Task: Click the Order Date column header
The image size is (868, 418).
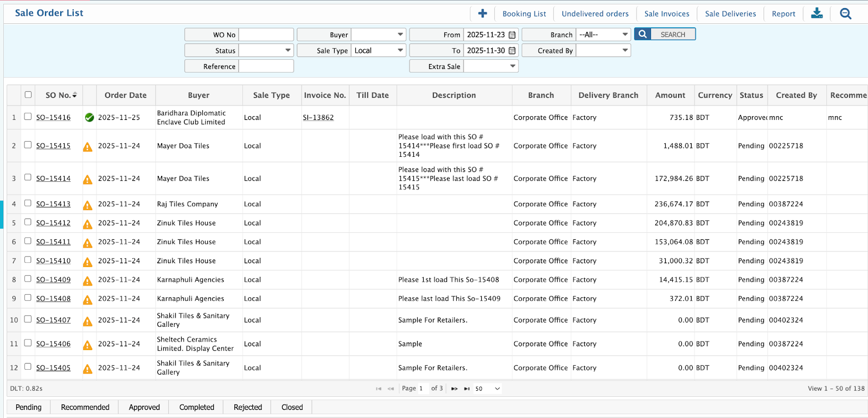Action: click(x=126, y=95)
